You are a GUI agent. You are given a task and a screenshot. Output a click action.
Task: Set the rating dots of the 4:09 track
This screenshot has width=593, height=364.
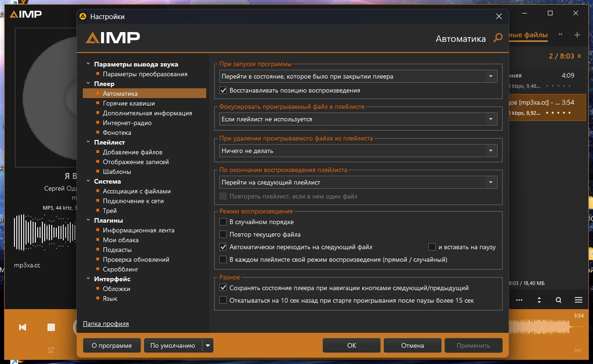[558, 86]
